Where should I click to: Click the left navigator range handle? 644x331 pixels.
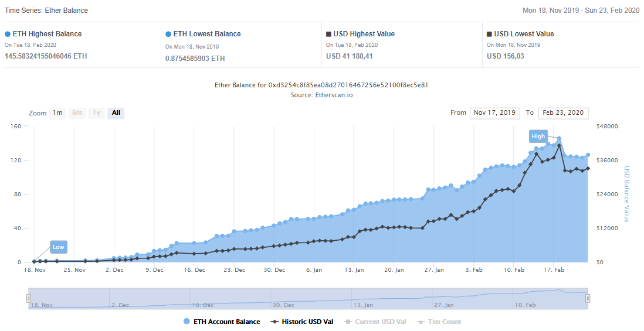click(x=29, y=298)
